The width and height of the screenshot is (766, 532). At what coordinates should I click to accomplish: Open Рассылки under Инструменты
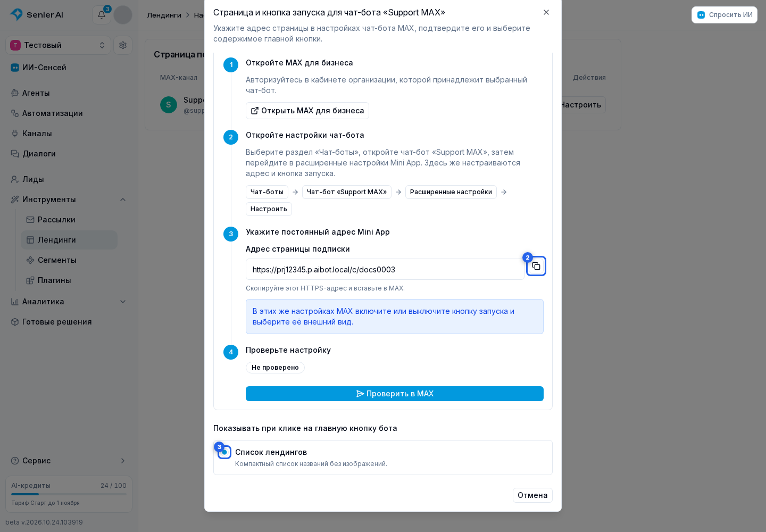(69, 220)
